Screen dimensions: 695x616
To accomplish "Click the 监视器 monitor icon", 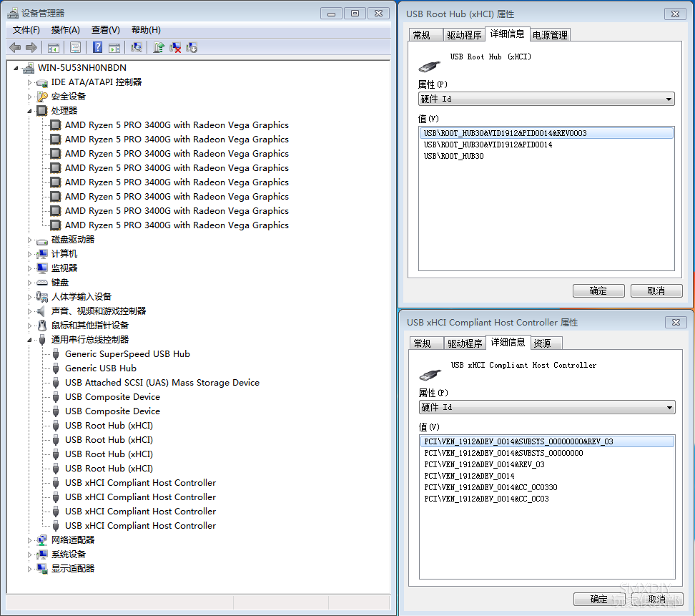I will tap(42, 268).
